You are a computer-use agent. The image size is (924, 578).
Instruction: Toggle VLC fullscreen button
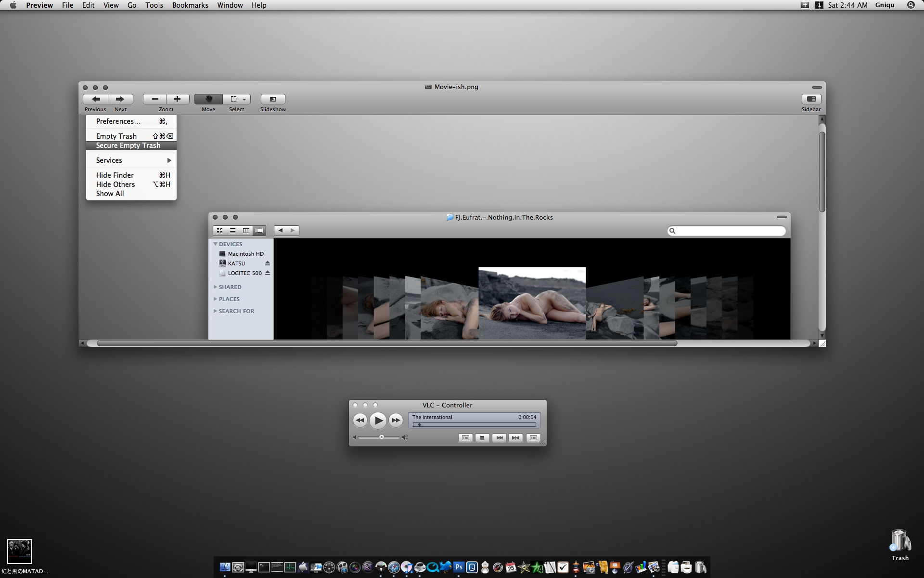[516, 438]
